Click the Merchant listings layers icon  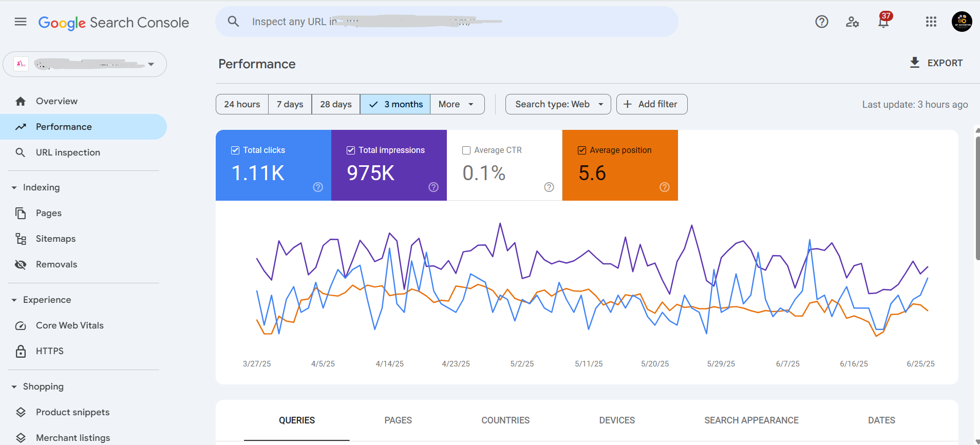click(x=21, y=438)
